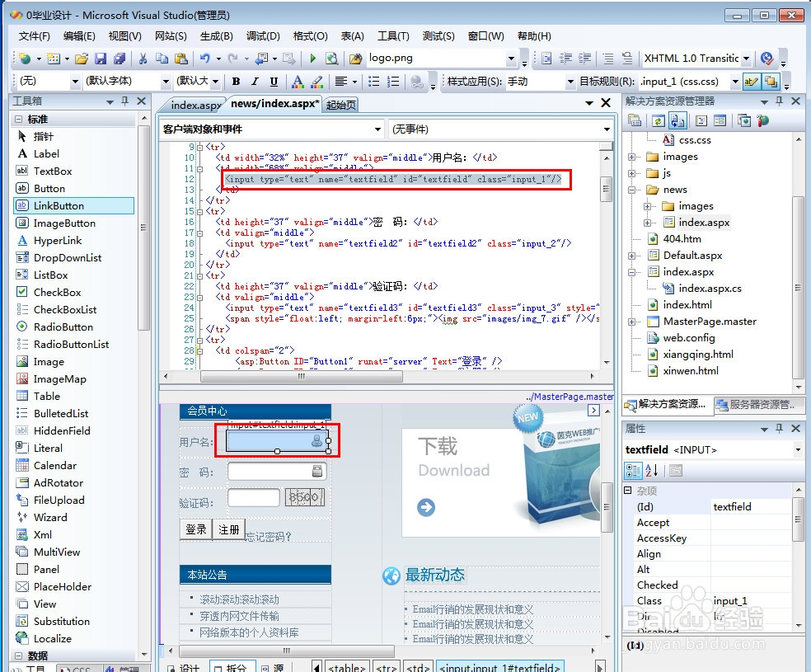This screenshot has width=811, height=672.
Task: Click the 登录 button in design view
Action: pos(196,529)
